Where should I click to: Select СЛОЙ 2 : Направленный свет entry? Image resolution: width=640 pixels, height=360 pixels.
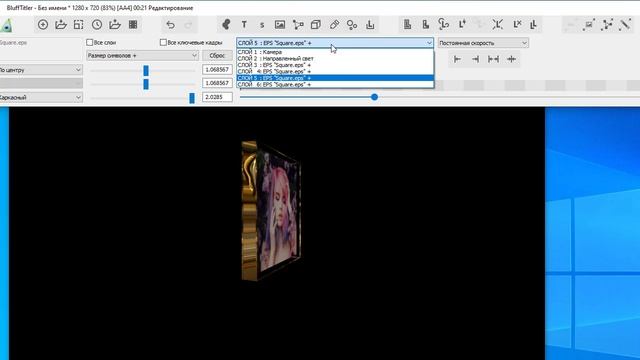coord(335,58)
